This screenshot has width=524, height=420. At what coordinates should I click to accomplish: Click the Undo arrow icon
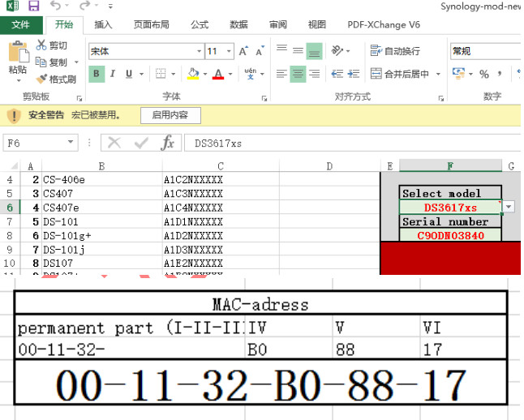click(x=55, y=6)
